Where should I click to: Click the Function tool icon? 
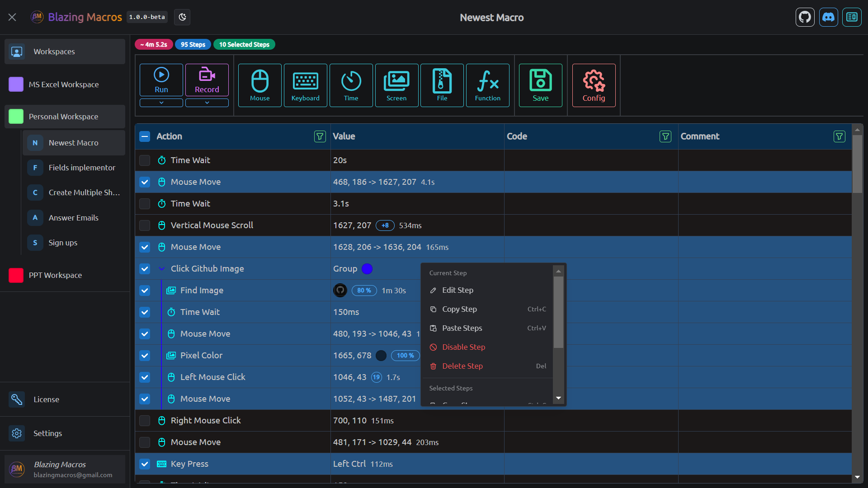pyautogui.click(x=487, y=85)
